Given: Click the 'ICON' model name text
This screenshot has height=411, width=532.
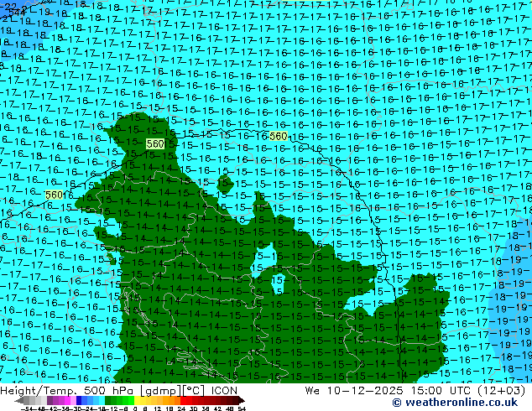Looking at the screenshot, I should [224, 391].
